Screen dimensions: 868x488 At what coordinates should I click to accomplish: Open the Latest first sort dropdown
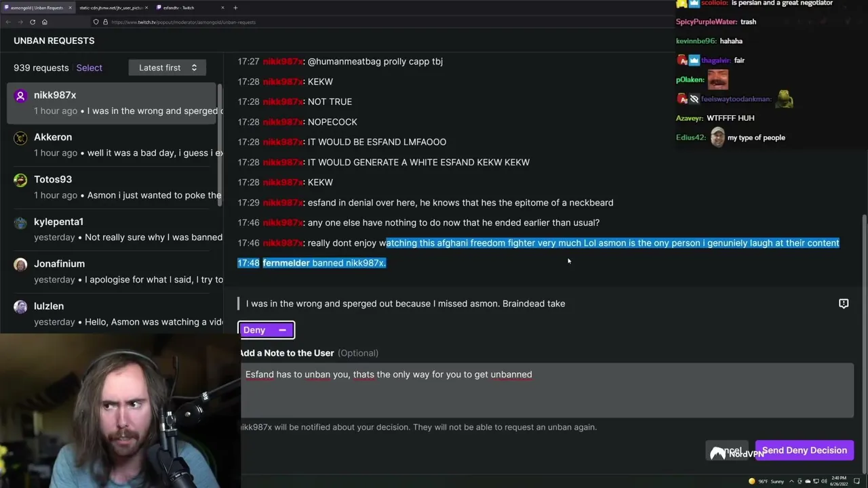167,68
